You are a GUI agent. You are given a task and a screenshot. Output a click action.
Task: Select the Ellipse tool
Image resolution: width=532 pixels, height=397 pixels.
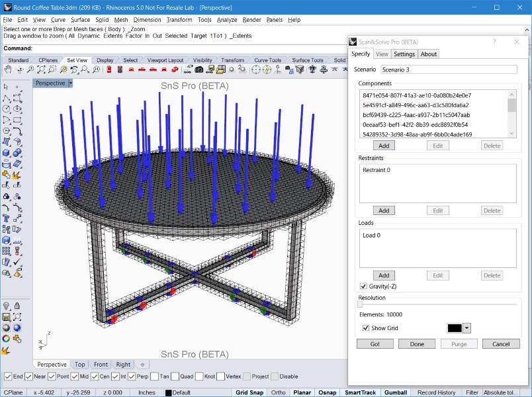tap(17, 109)
